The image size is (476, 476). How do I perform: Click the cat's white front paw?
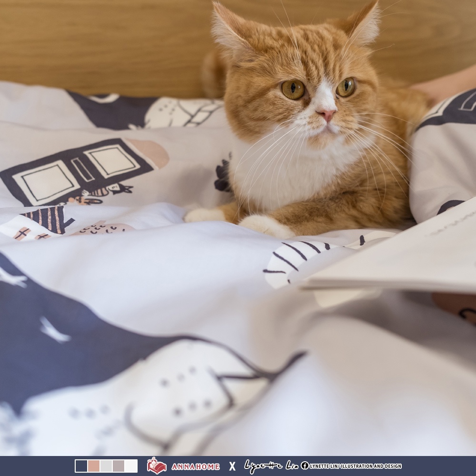[x=266, y=225]
